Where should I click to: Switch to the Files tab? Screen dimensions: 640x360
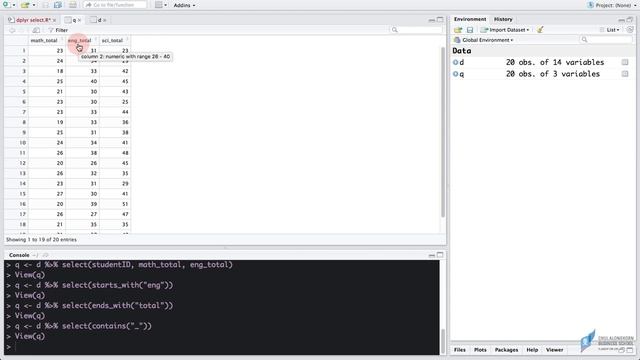pos(460,350)
